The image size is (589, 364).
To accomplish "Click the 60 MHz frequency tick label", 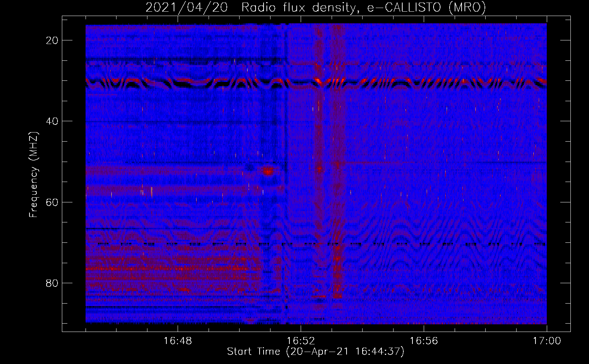I will 52,202.
